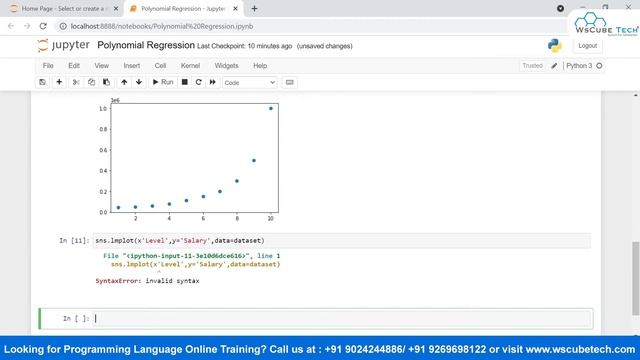This screenshot has width=640, height=360.
Task: Click the Logout button
Action: (587, 46)
